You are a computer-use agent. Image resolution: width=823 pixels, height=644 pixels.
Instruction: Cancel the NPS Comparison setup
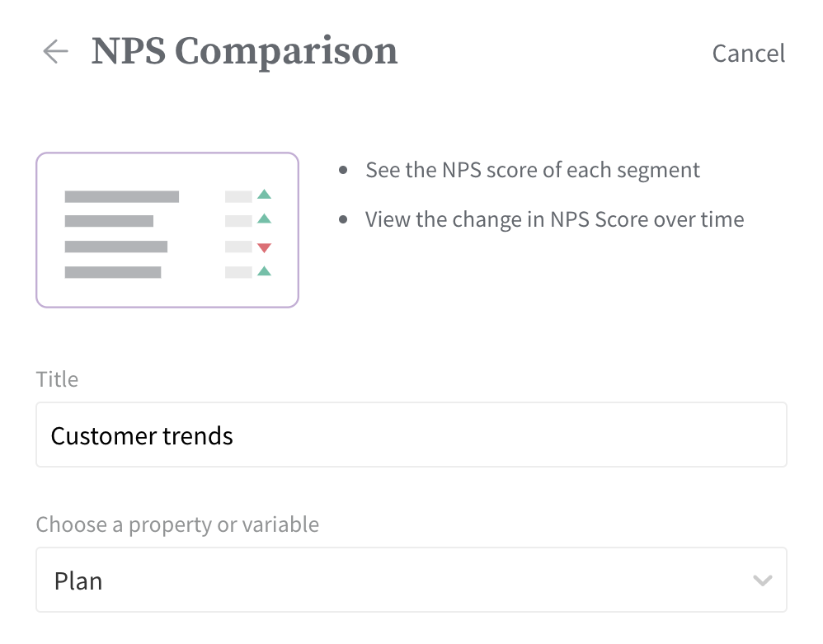748,54
